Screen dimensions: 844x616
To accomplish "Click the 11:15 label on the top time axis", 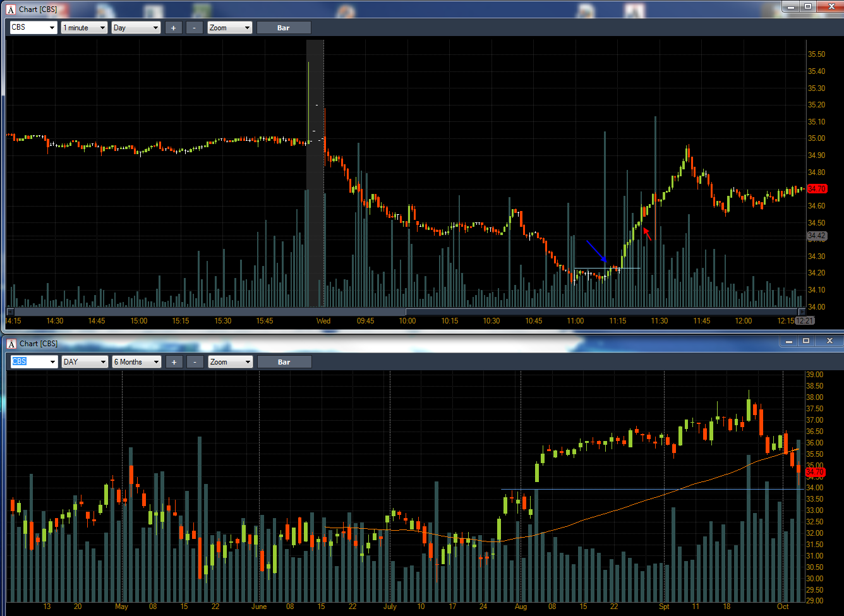I will click(x=618, y=321).
